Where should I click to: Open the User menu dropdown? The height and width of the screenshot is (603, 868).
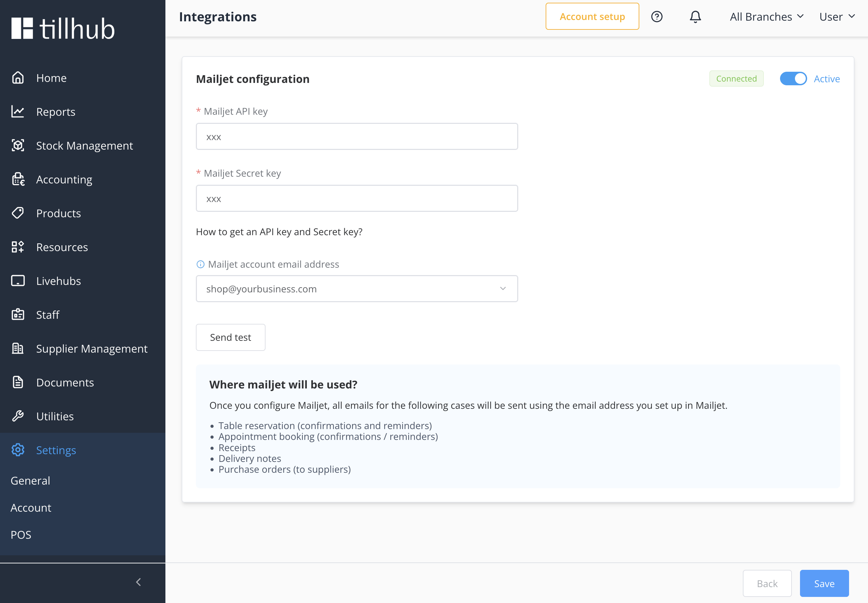[836, 17]
